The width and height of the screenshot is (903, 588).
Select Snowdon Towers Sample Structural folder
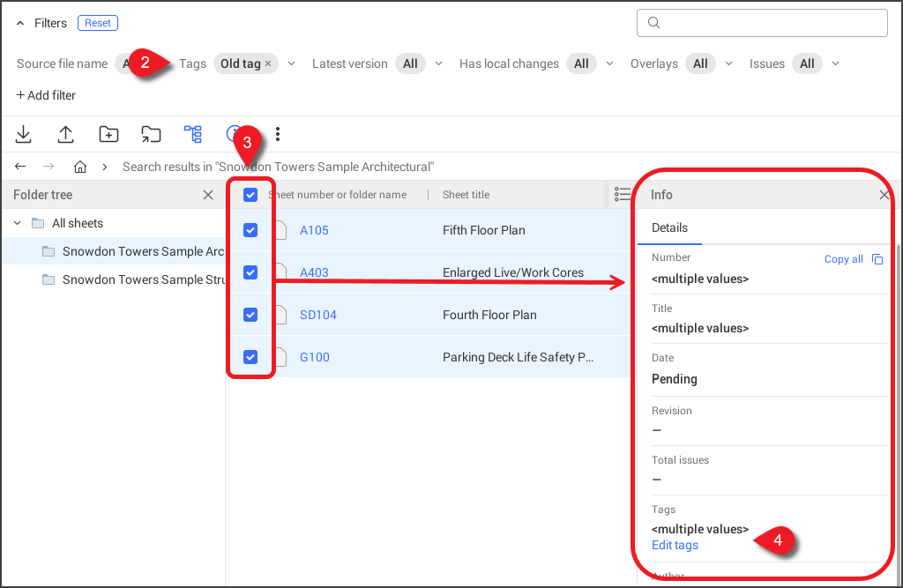point(141,279)
